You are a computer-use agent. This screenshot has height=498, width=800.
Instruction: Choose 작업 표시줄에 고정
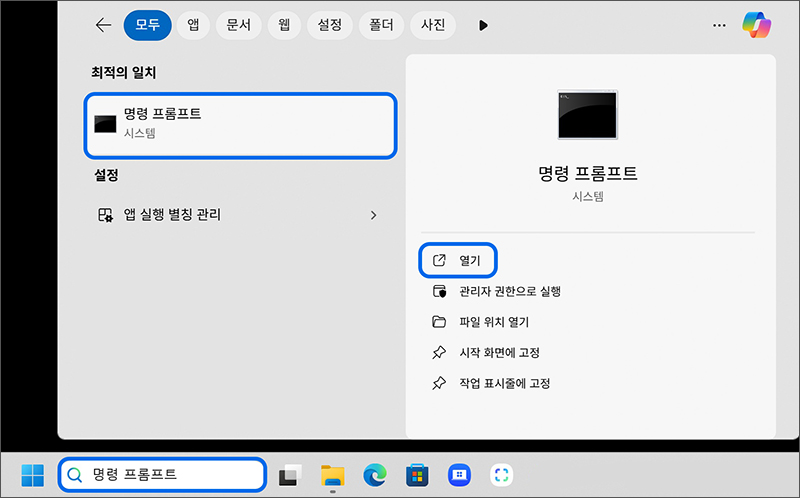coord(491,383)
